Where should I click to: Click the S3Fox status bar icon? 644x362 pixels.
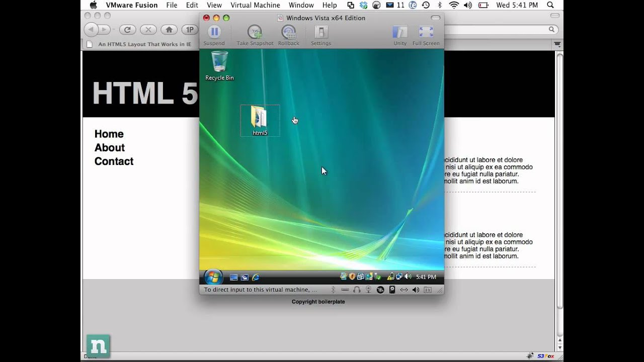pos(546,356)
